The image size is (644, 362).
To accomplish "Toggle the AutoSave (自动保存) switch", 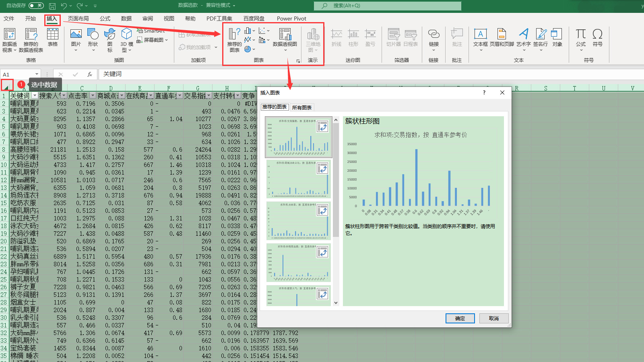I will click(36, 6).
